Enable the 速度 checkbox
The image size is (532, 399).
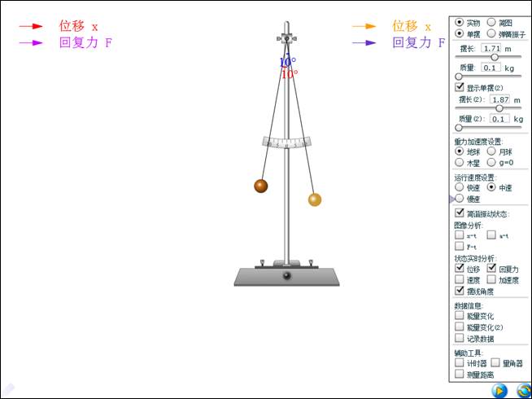coord(460,279)
